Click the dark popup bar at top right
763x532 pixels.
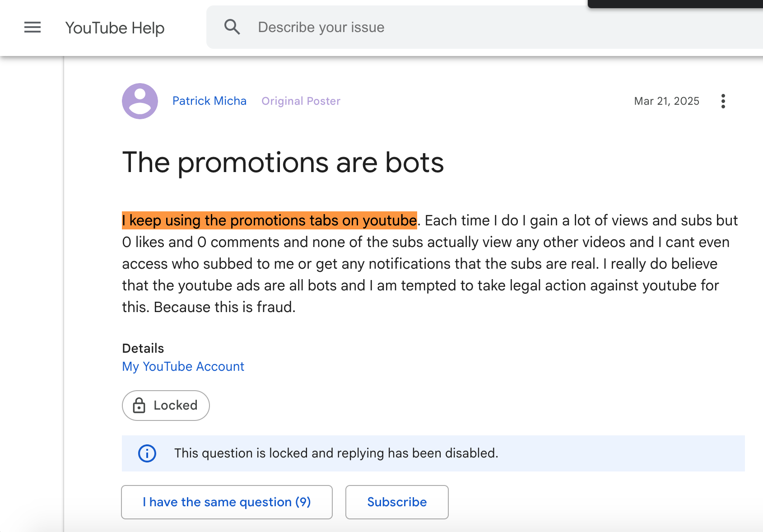[675, 4]
